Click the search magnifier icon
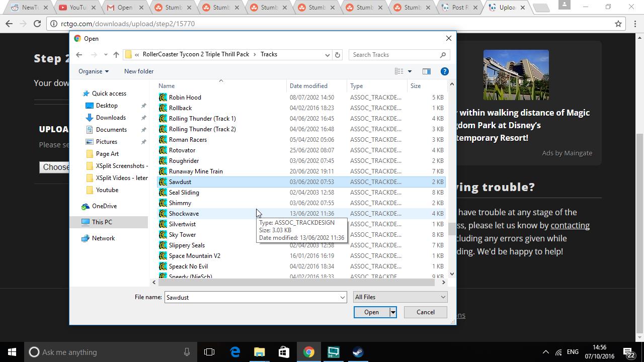 pos(443,55)
